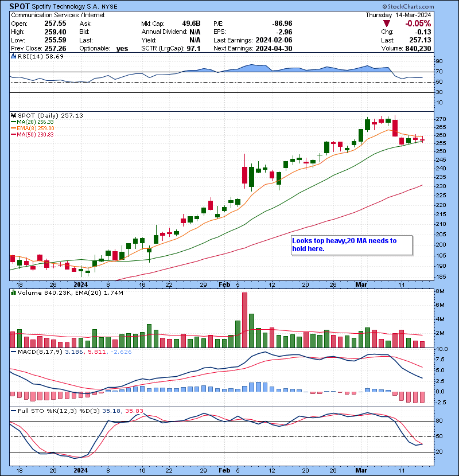Click the date Thursday 14-Mar-2024

point(398,15)
